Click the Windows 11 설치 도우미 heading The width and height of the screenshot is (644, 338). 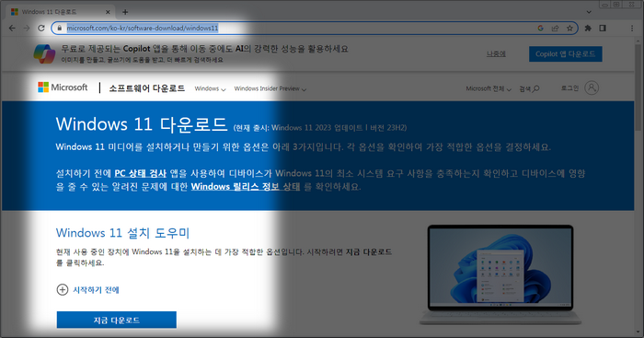(122, 233)
